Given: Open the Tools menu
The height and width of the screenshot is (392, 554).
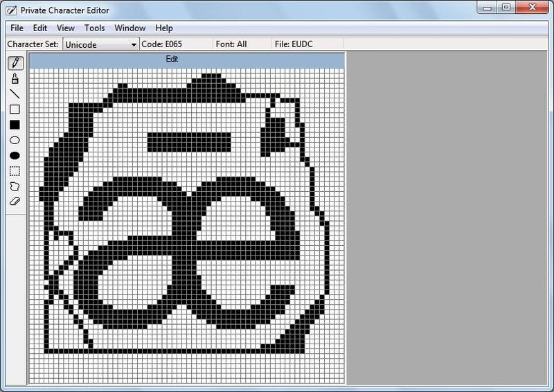Looking at the screenshot, I should pos(95,28).
